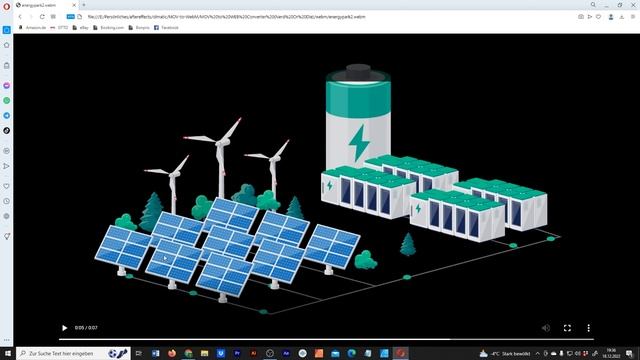Reload the current page
Viewport: 640px width, 360px height.
pyautogui.click(x=42, y=17)
